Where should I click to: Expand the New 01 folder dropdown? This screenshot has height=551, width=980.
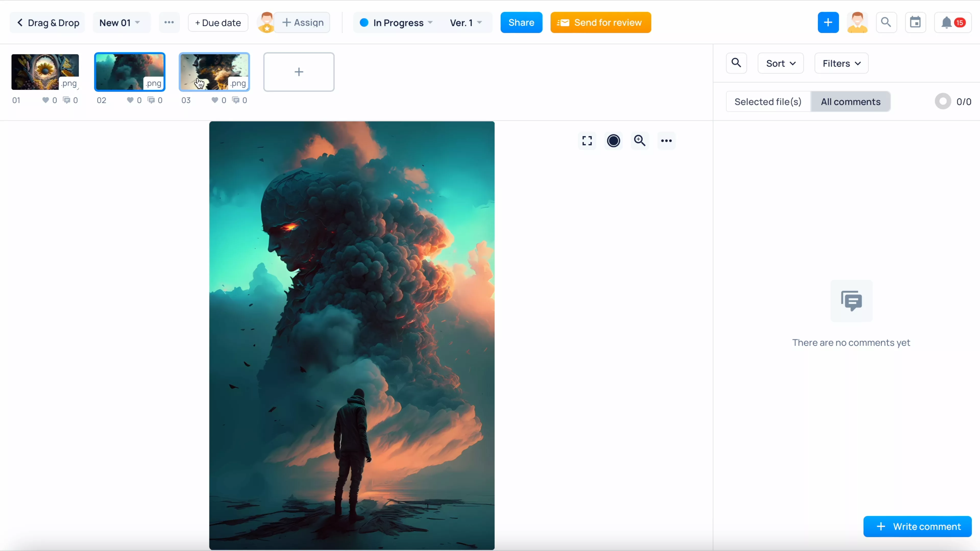(121, 22)
